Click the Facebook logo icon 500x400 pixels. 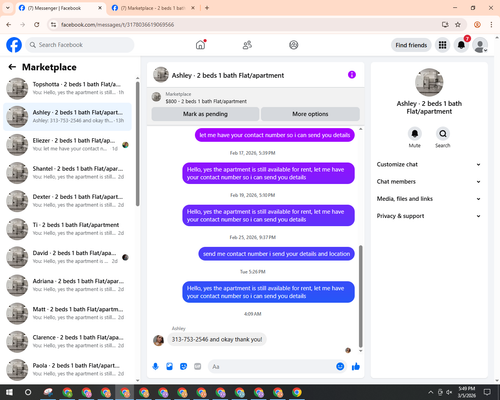[x=14, y=45]
